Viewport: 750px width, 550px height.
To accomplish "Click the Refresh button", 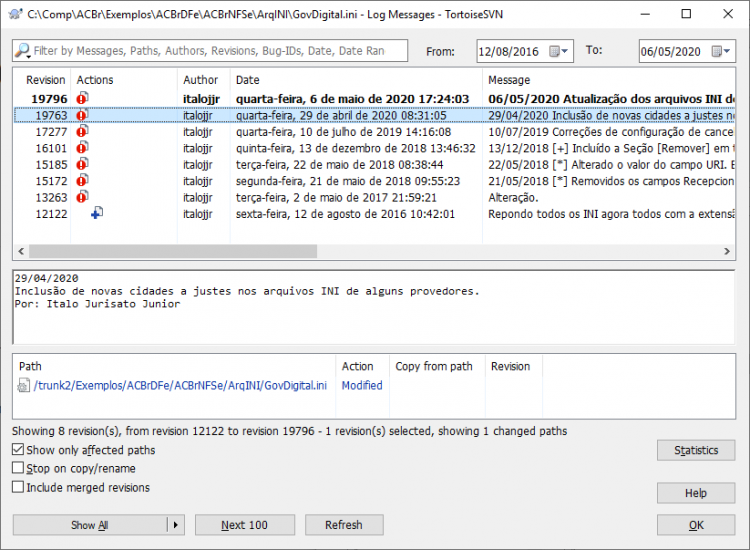I will [344, 525].
